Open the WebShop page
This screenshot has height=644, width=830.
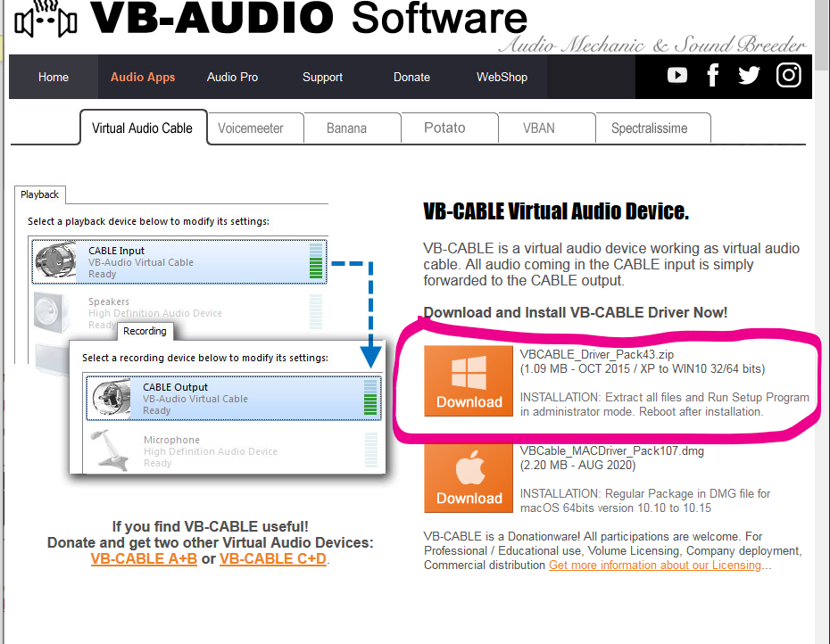pyautogui.click(x=502, y=78)
